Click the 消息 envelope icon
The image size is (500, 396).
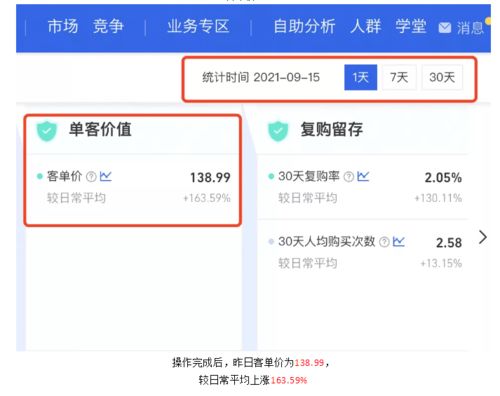pyautogui.click(x=445, y=28)
